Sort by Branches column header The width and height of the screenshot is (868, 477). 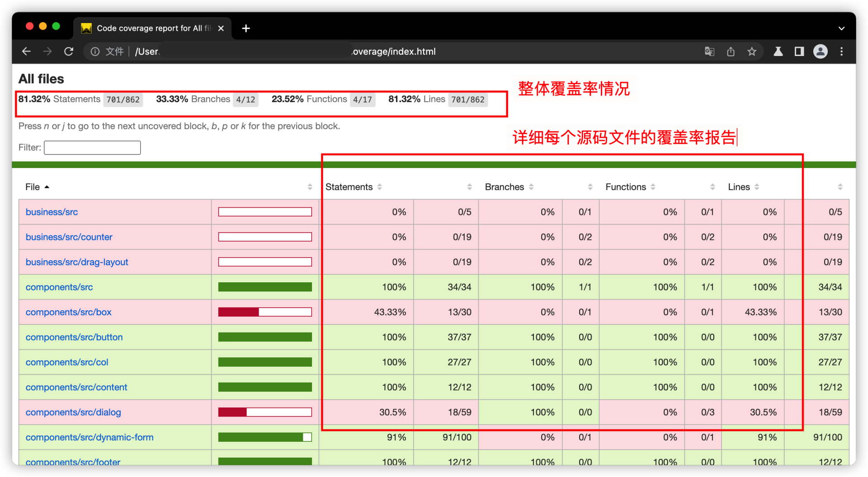(504, 187)
